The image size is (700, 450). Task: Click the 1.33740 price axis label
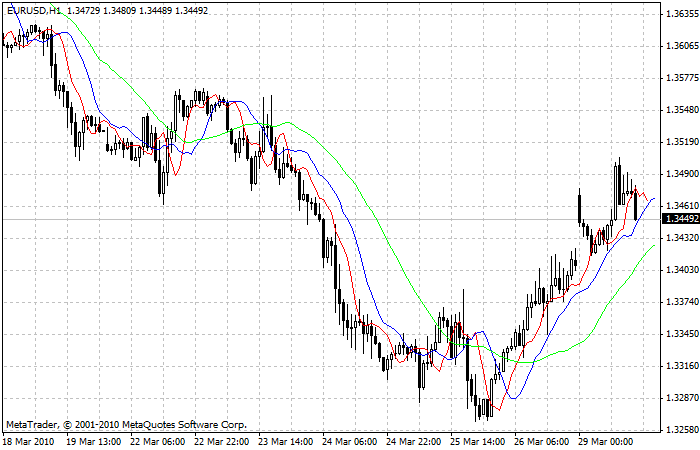click(x=681, y=302)
